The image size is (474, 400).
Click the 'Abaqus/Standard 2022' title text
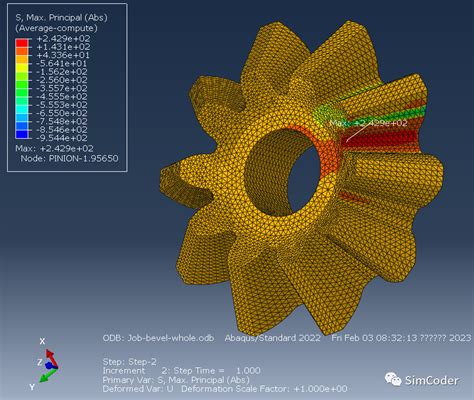tap(273, 338)
